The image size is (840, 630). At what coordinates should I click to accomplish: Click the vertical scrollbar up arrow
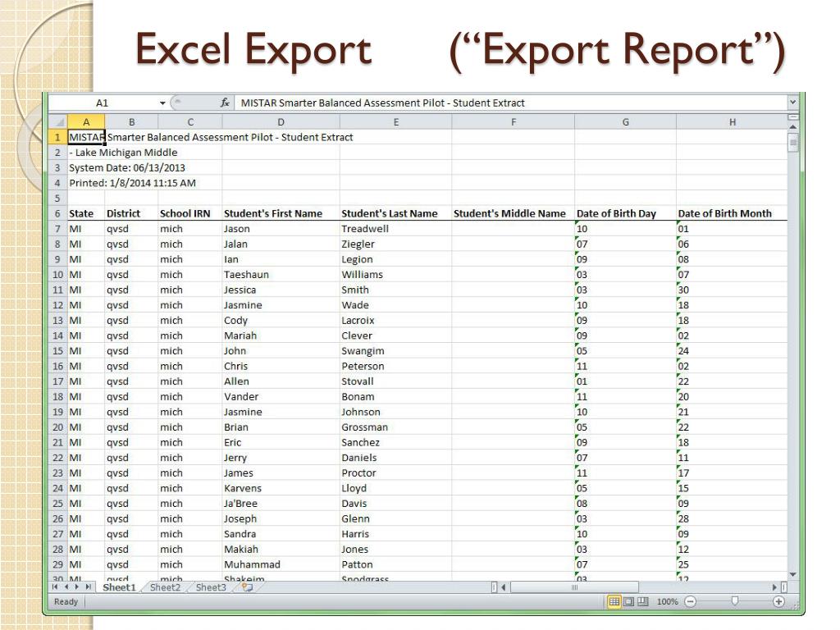tap(793, 127)
